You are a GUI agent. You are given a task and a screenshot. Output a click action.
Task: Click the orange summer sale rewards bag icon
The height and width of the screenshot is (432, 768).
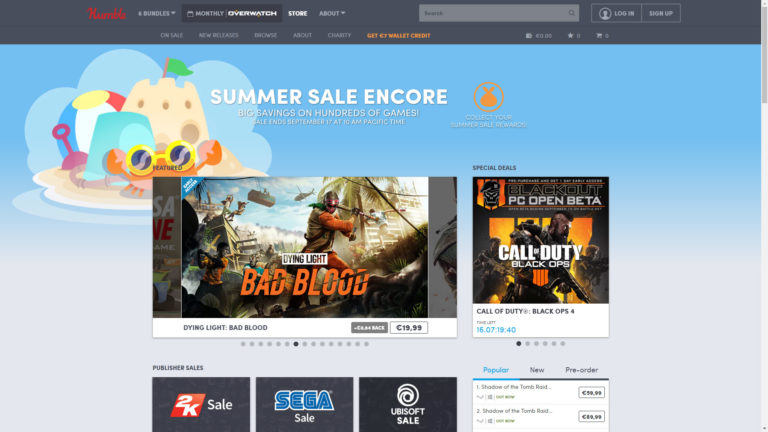click(x=488, y=96)
